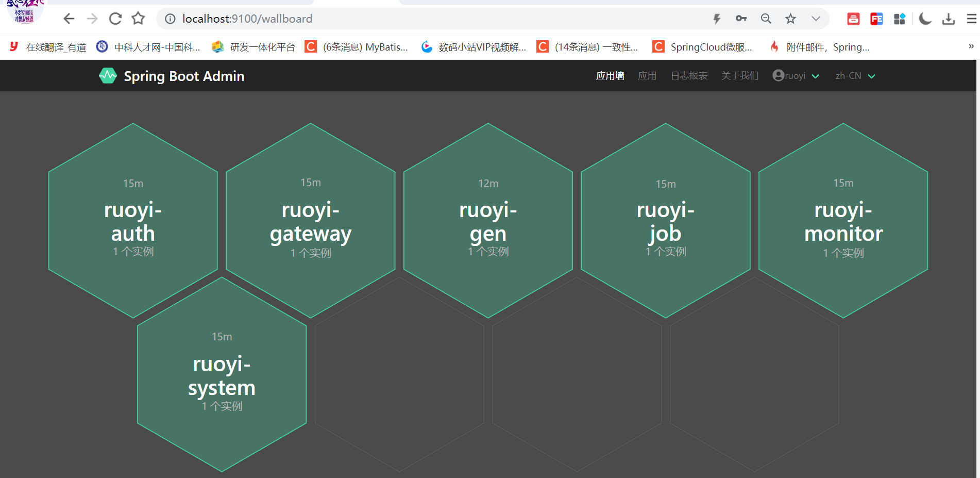Click the browser back arrow
The width and height of the screenshot is (980, 478).
click(x=69, y=19)
